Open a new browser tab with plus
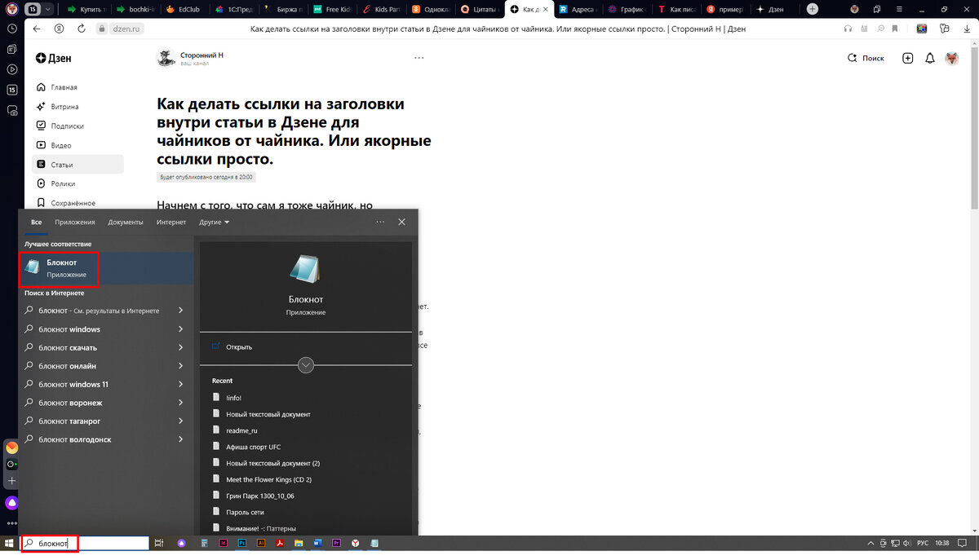This screenshot has height=560, width=979. click(813, 9)
